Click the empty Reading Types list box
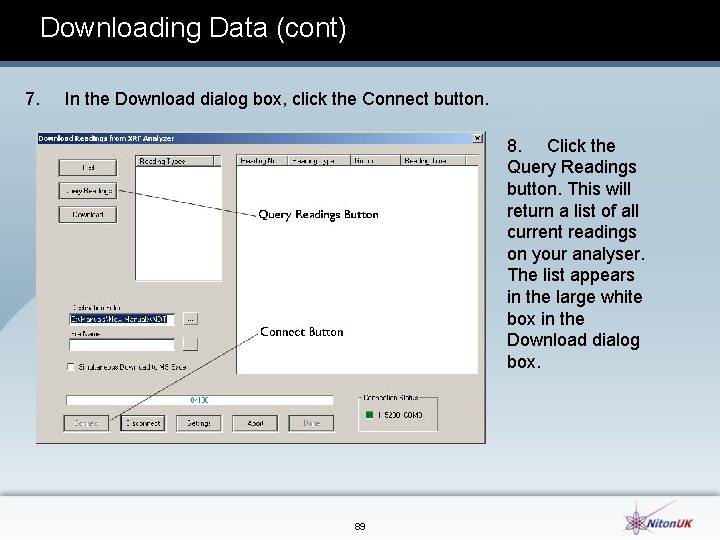The height and width of the screenshot is (540, 720). pyautogui.click(x=179, y=224)
